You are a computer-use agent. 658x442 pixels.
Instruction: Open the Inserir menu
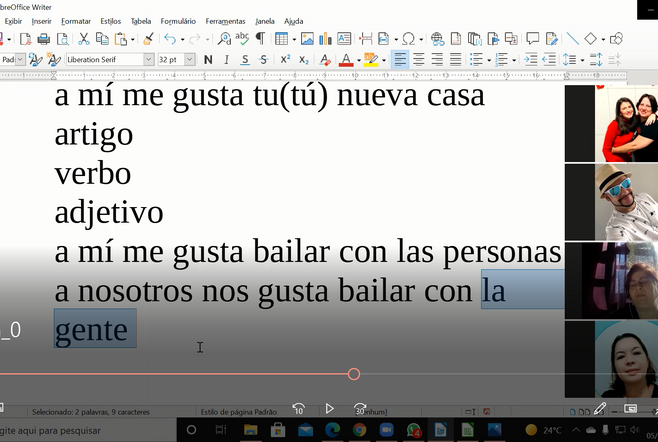point(41,21)
